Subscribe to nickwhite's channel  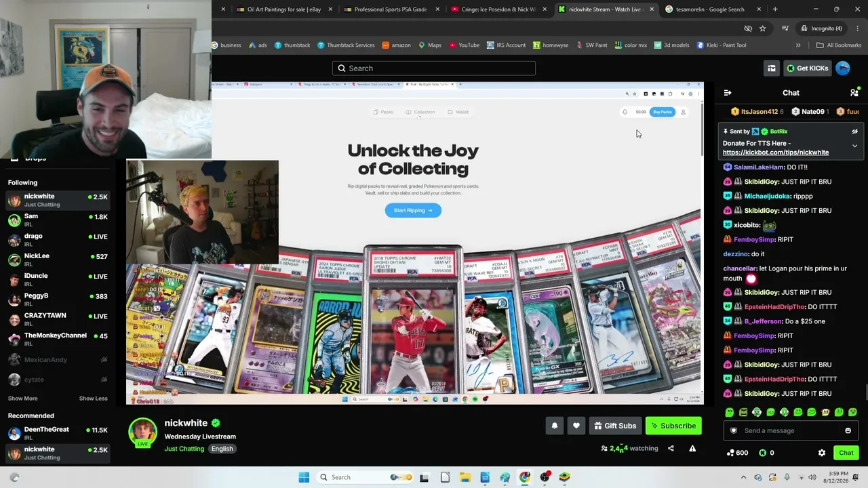point(673,426)
